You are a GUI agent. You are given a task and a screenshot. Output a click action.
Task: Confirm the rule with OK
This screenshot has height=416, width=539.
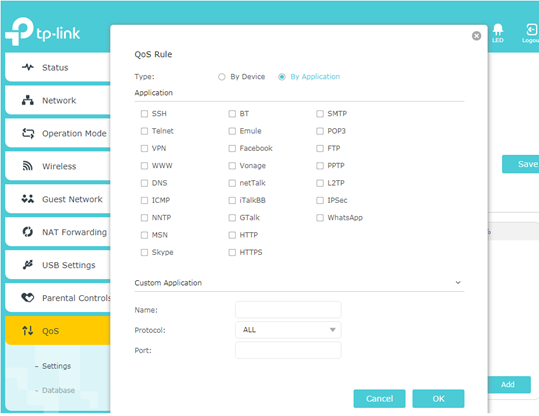pos(438,398)
